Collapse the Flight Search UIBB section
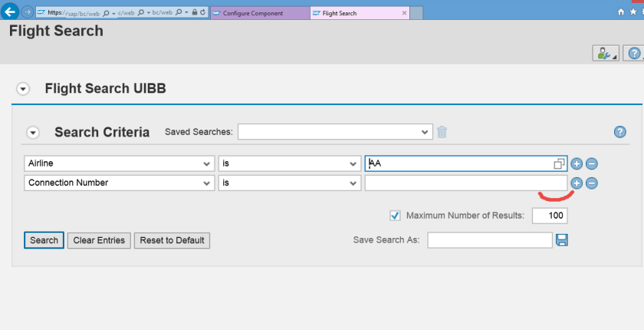Screen dimensions: 644x330 coord(23,89)
